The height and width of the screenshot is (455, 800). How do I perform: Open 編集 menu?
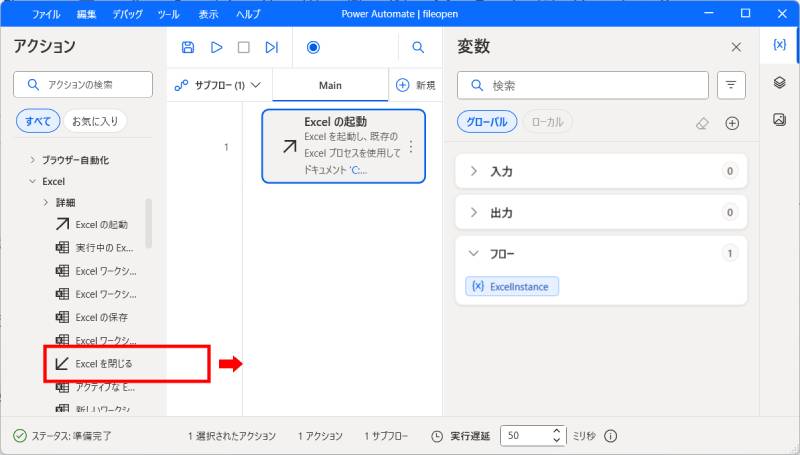point(86,14)
